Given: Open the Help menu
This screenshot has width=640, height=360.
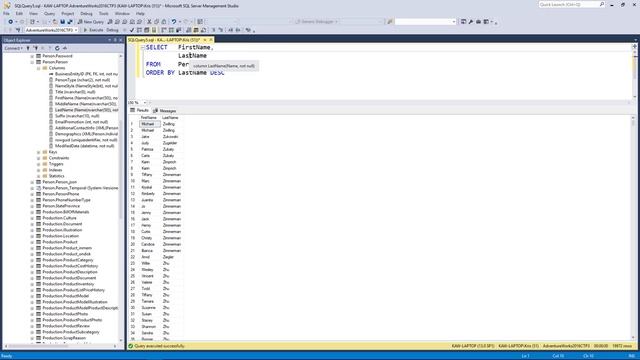Looking at the screenshot, I should click(x=140, y=13).
